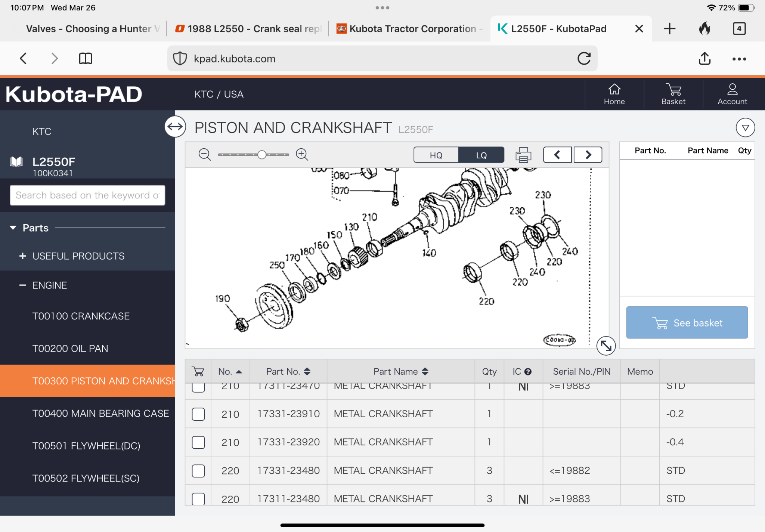
Task: Switch diagram to LQ quality
Action: [481, 155]
